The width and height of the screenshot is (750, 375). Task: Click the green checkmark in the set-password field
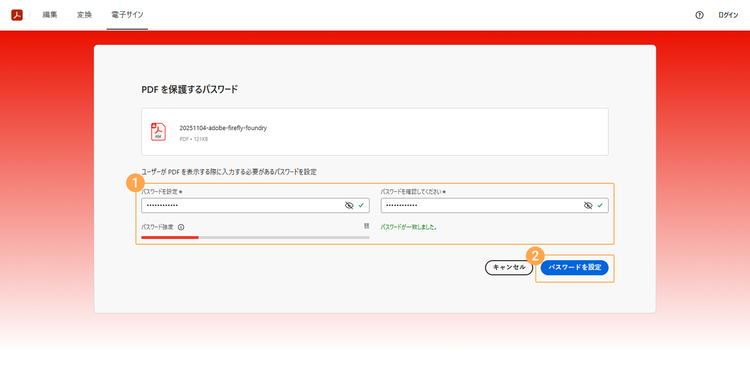361,206
